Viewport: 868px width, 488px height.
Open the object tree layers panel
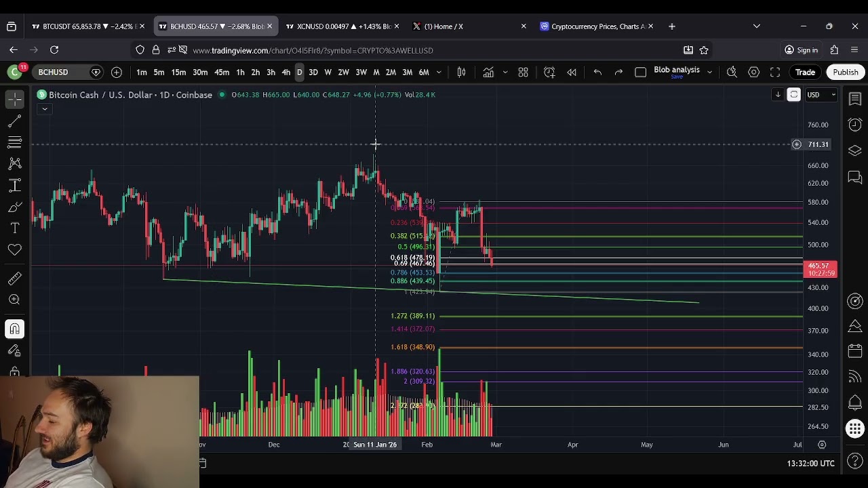tap(854, 150)
